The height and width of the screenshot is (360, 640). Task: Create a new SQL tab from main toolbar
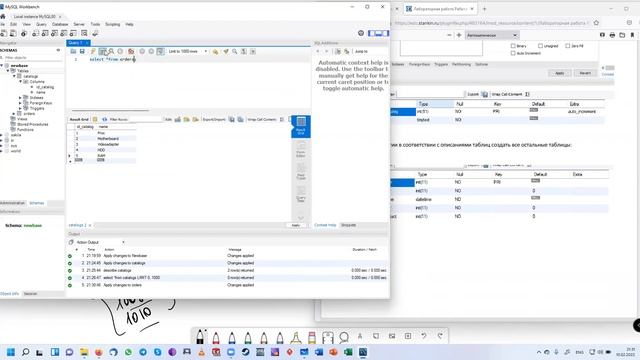[x=4, y=33]
